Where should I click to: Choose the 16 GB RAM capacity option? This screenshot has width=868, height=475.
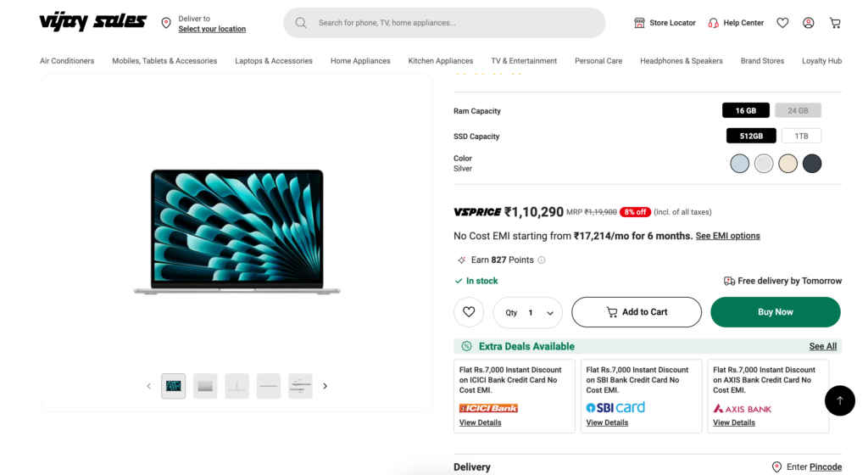point(746,110)
